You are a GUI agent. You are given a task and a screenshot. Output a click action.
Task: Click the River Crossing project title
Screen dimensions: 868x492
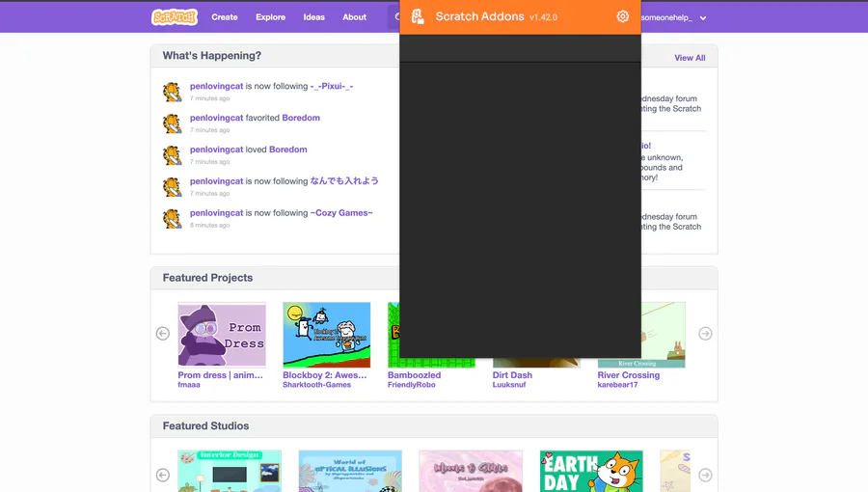tap(628, 374)
